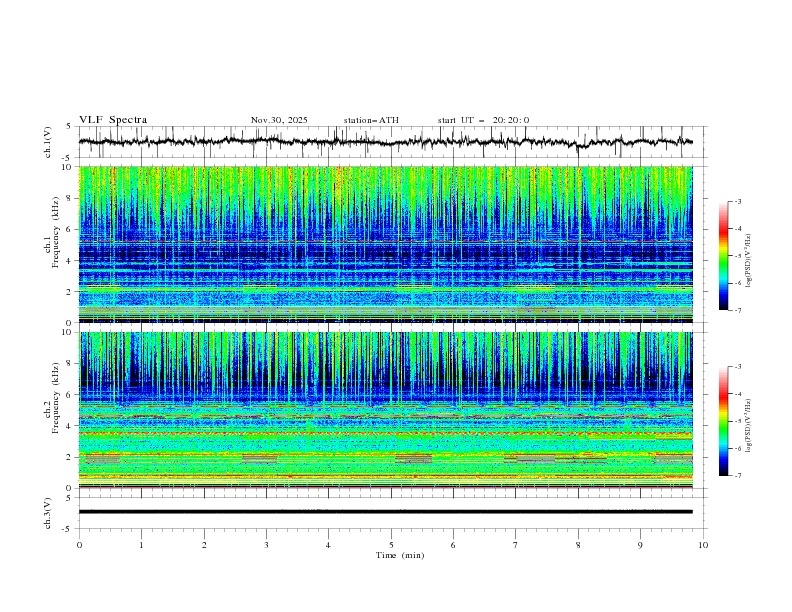Click the "-5" tick on upper colorbar
This screenshot has width=792, height=612.
(x=737, y=256)
